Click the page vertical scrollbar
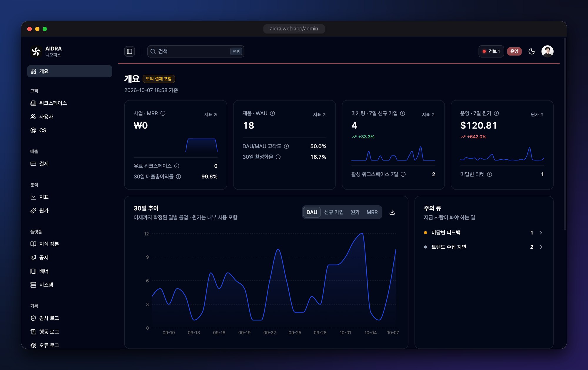Image resolution: width=588 pixels, height=370 pixels. tap(565, 134)
